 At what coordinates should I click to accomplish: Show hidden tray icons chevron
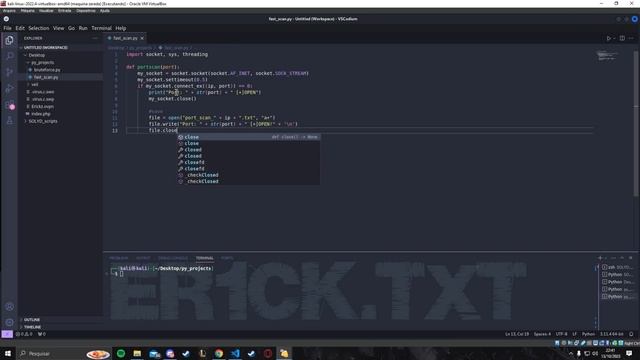(571, 353)
